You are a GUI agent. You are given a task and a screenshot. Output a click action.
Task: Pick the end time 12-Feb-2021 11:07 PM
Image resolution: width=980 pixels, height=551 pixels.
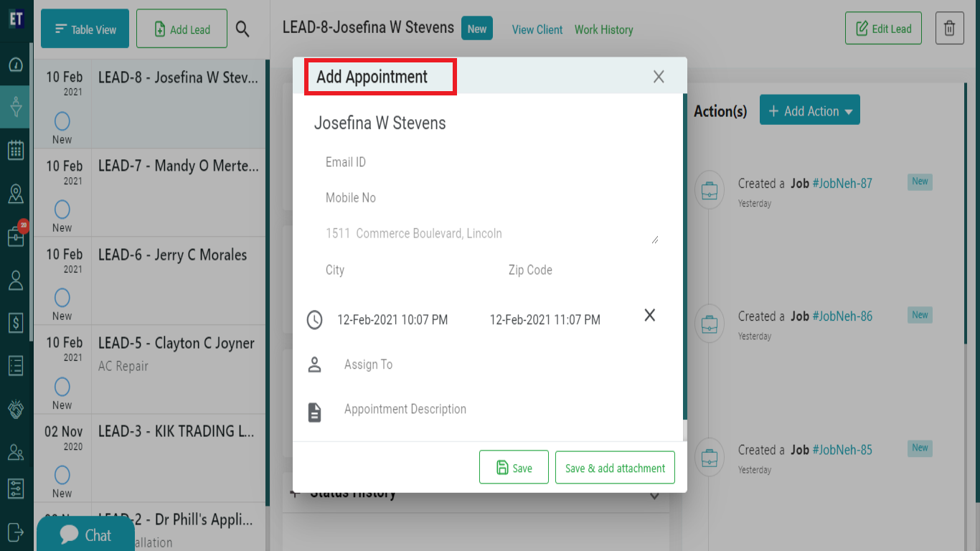tap(545, 320)
